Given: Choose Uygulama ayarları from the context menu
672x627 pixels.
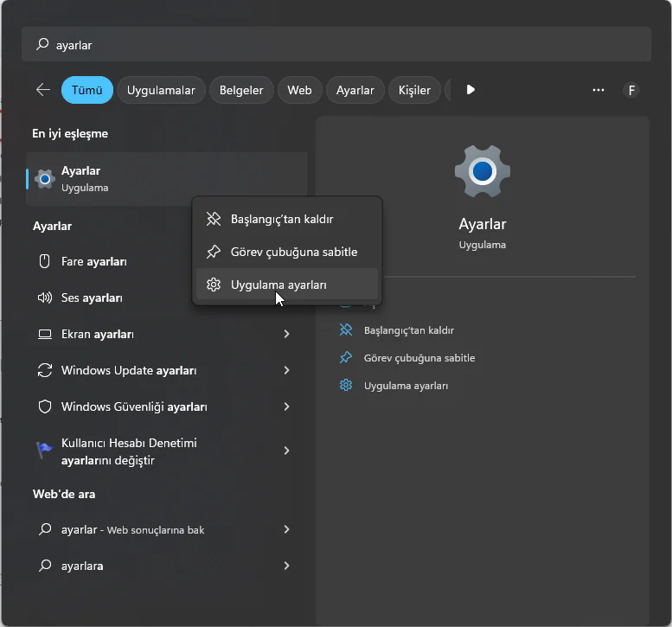Looking at the screenshot, I should (278, 285).
